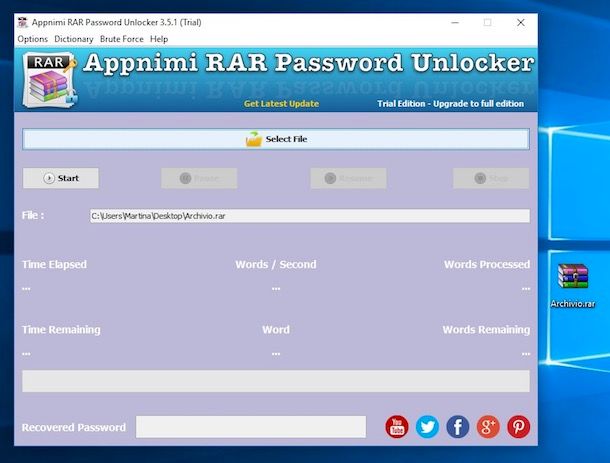Screen dimensions: 610x463
Task: Open the Options menu
Action: coord(33,39)
